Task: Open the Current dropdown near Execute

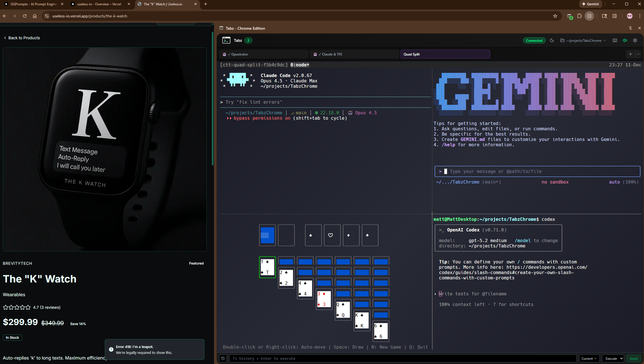Action: click(x=589, y=358)
